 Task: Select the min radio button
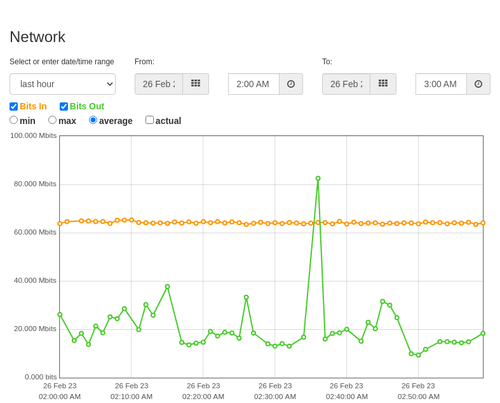tap(14, 120)
